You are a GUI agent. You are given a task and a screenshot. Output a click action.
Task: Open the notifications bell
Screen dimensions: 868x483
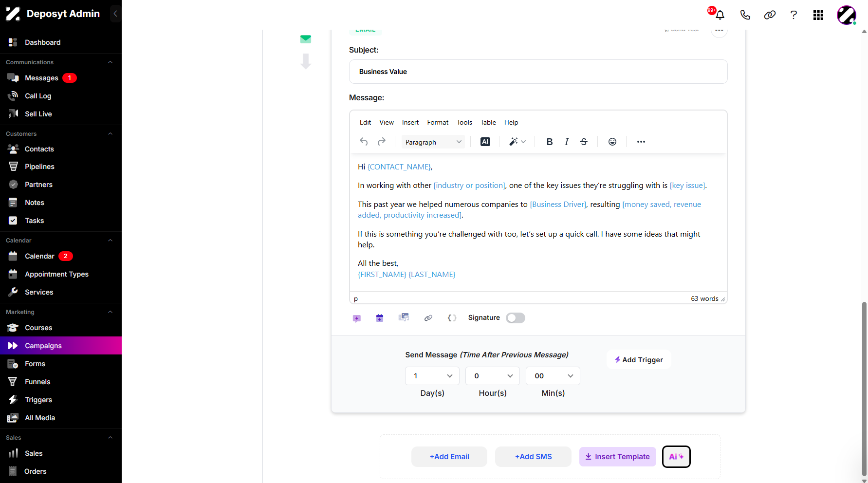pyautogui.click(x=720, y=15)
